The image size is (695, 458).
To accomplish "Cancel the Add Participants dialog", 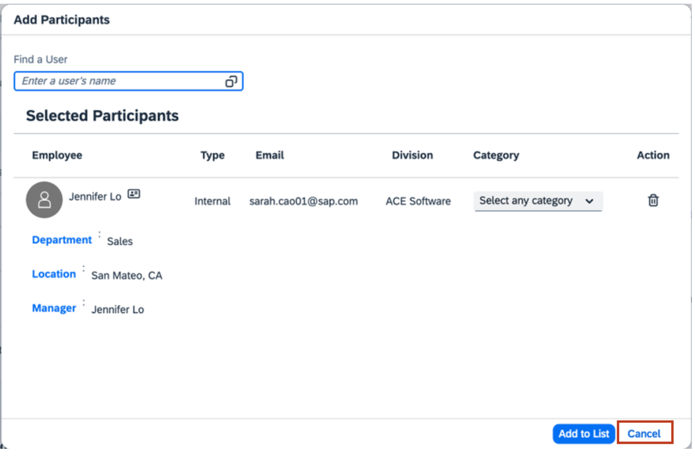I will pyautogui.click(x=644, y=434).
